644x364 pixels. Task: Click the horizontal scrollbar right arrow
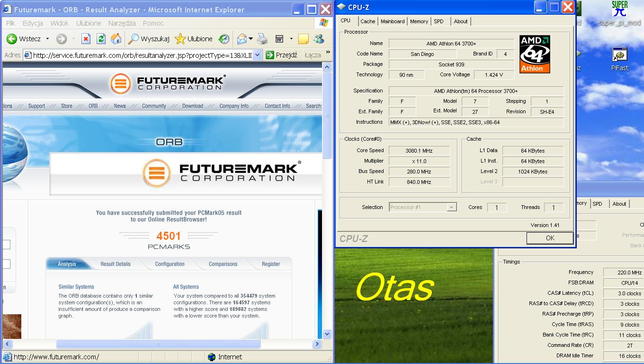(317, 344)
